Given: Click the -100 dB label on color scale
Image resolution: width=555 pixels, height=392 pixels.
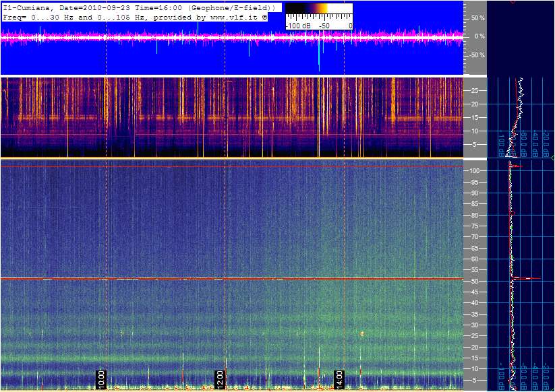Looking at the screenshot, I should coord(297,25).
